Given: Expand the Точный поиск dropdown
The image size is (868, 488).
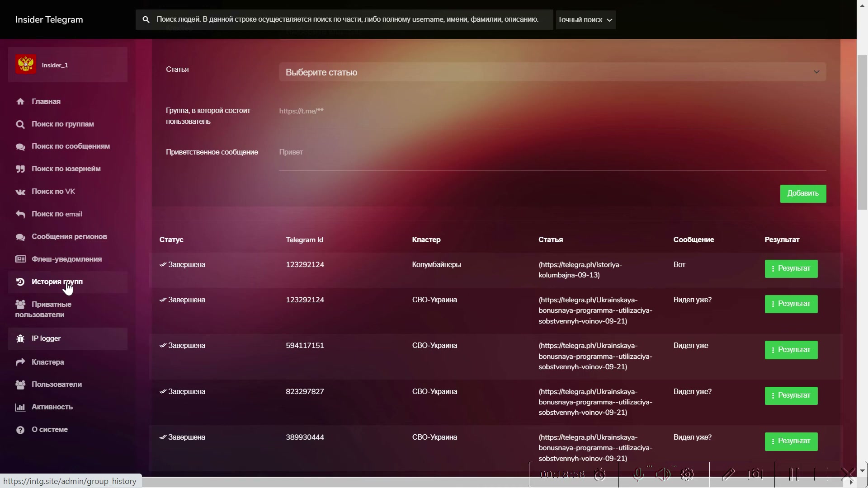Looking at the screenshot, I should click(x=585, y=20).
